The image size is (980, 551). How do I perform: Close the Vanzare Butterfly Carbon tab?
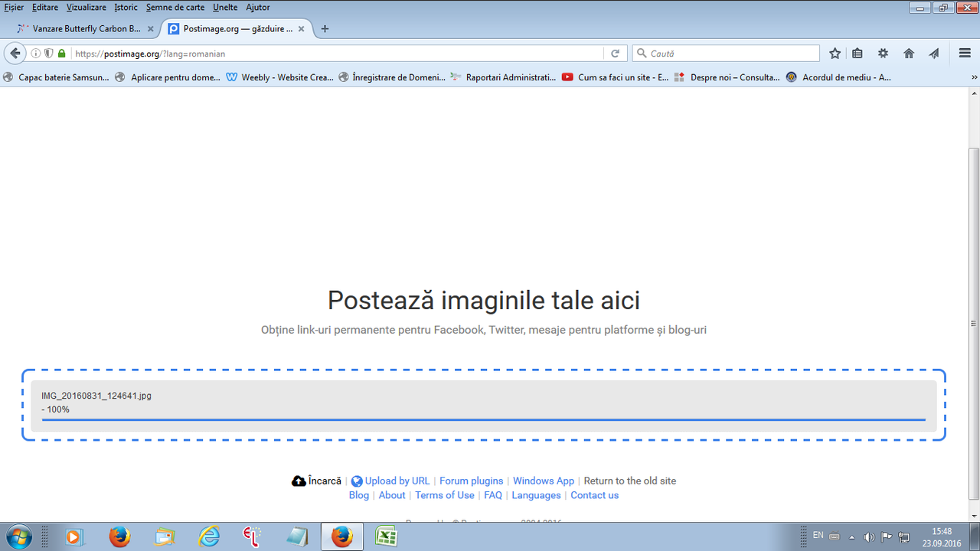click(151, 29)
